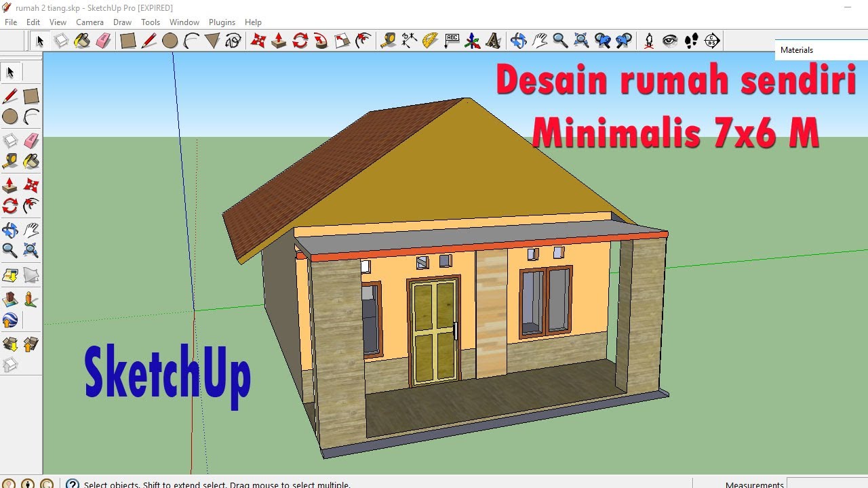The width and height of the screenshot is (868, 488).
Task: Choose Rotate tool in vertical toolbar
Action: click(10, 206)
